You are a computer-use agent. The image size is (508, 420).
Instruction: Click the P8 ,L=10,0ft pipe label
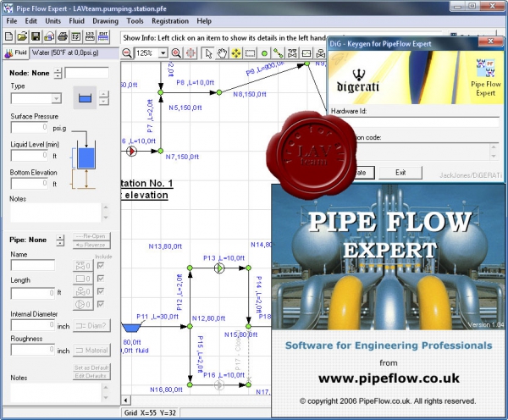tap(196, 82)
